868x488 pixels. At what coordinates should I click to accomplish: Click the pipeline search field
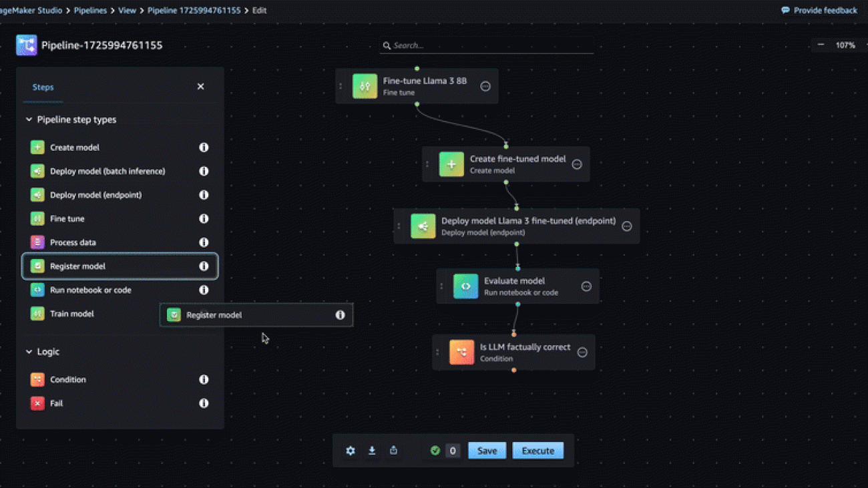pyautogui.click(x=486, y=45)
